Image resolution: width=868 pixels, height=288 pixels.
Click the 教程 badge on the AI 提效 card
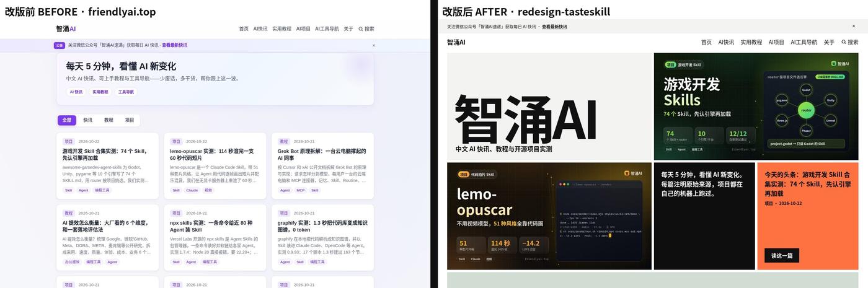click(x=69, y=213)
